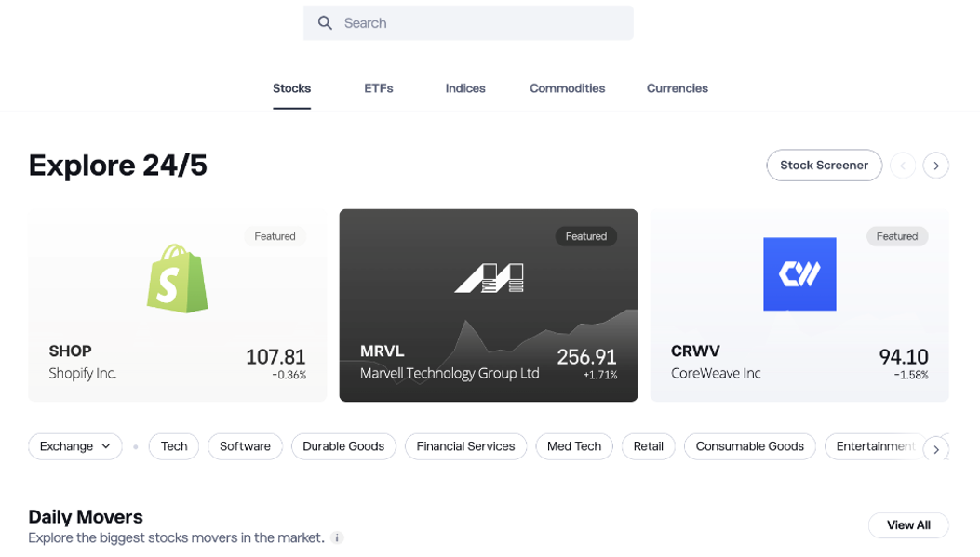
Task: Open the Commodities tab
Action: 568,88
